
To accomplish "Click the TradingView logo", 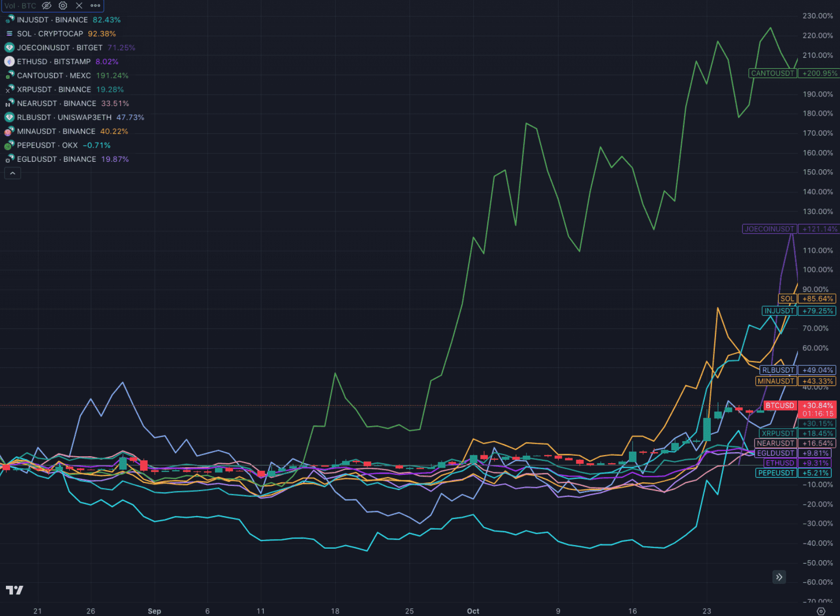I will click(15, 590).
